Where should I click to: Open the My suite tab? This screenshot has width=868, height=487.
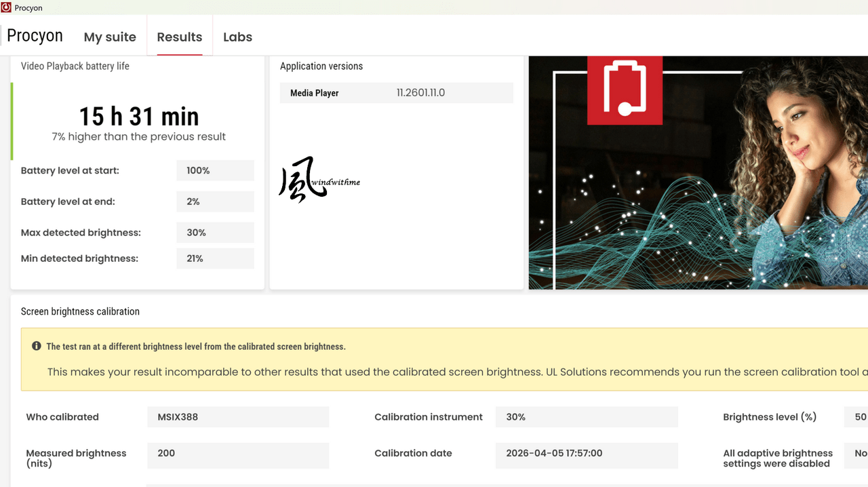click(x=110, y=37)
